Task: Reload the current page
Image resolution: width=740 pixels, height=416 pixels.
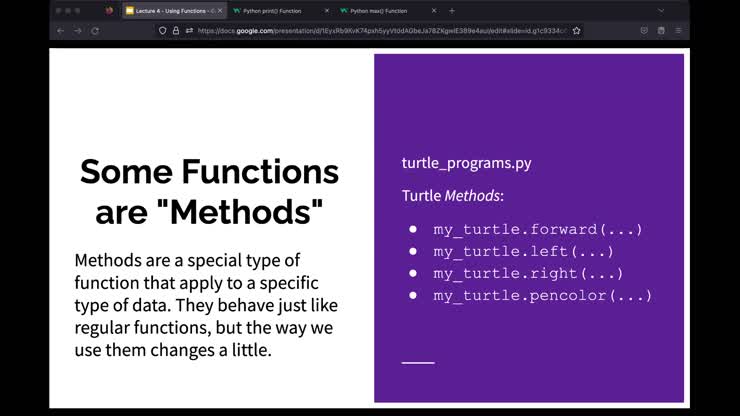Action: [x=95, y=30]
